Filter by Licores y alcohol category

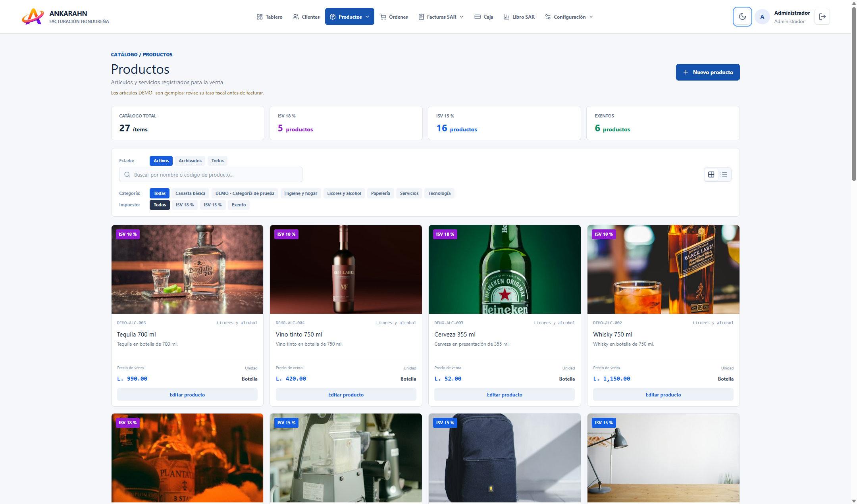pyautogui.click(x=344, y=193)
